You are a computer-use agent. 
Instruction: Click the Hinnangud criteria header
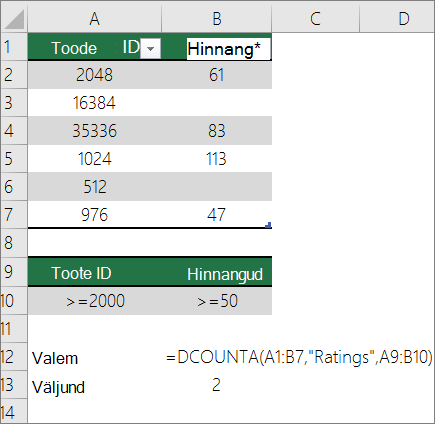pos(217,273)
